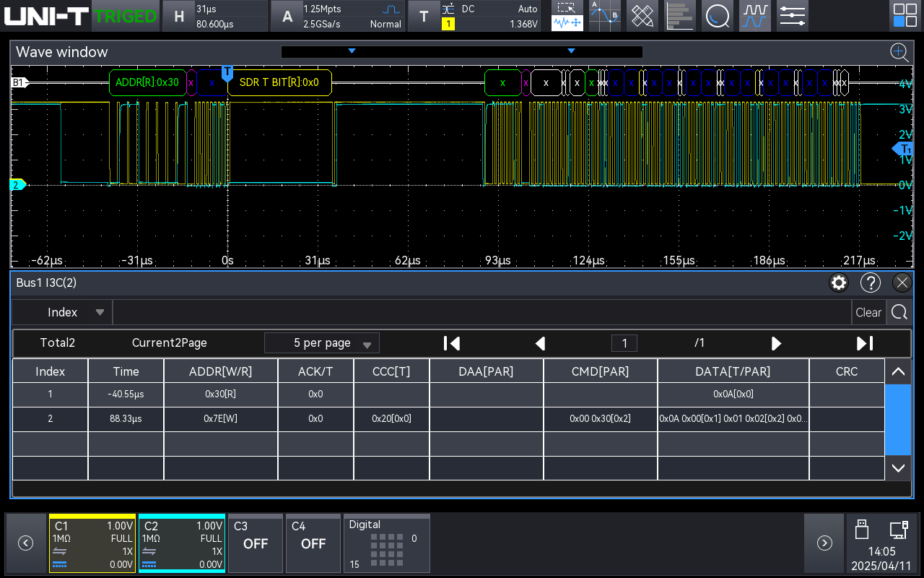Screen dimensions: 924x578
Task: Open the Digital channels panel
Action: [386, 543]
